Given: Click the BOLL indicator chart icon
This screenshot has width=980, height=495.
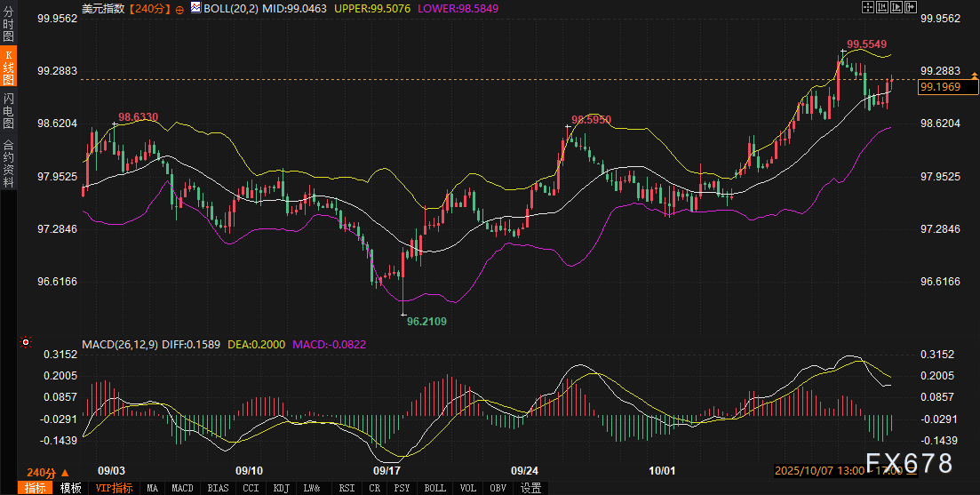Looking at the screenshot, I should [195, 8].
